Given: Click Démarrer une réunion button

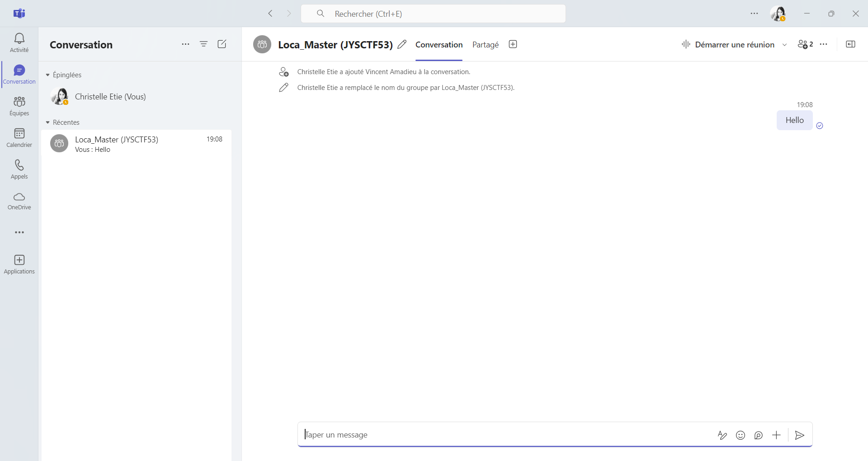Looking at the screenshot, I should point(728,45).
